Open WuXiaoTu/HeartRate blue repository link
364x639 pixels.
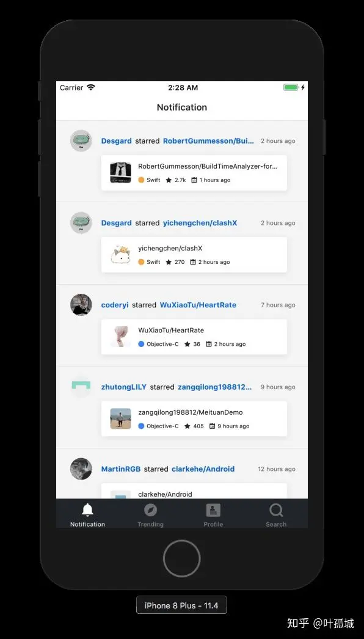(x=198, y=305)
